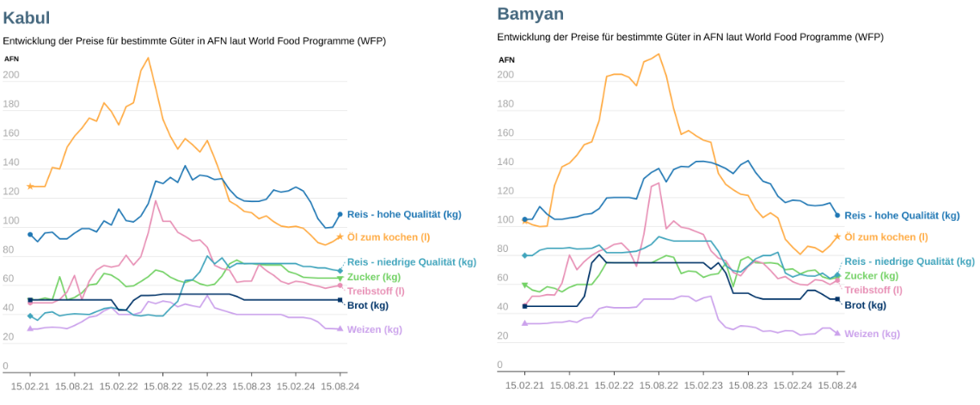Select 'Öl zum kochen (l)' legend in Bamyan

(x=885, y=236)
